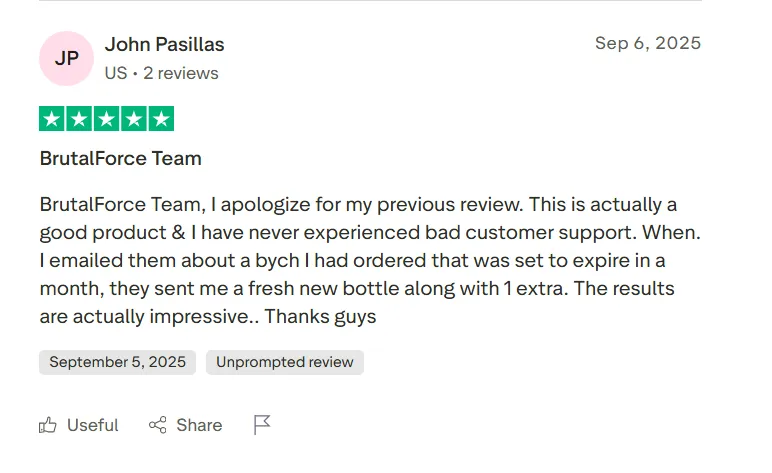The width and height of the screenshot is (772, 473).
Task: Select the second green rating star
Action: pyautogui.click(x=79, y=119)
